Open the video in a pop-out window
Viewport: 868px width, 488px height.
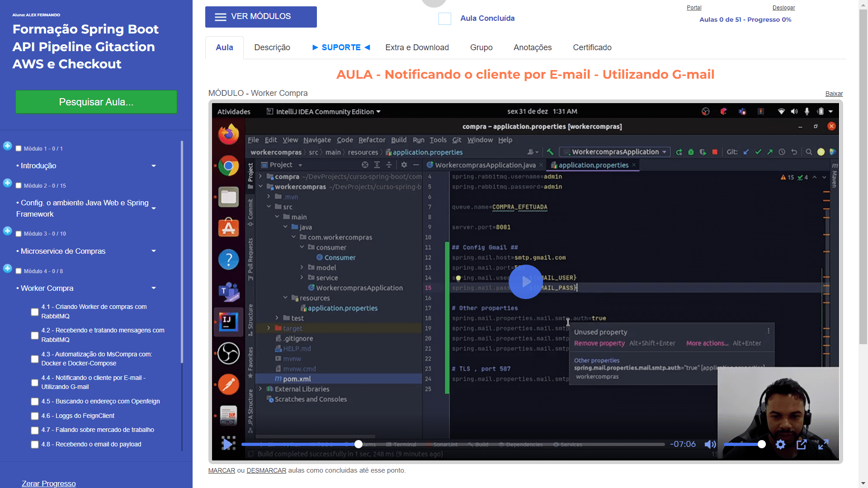[x=802, y=445]
